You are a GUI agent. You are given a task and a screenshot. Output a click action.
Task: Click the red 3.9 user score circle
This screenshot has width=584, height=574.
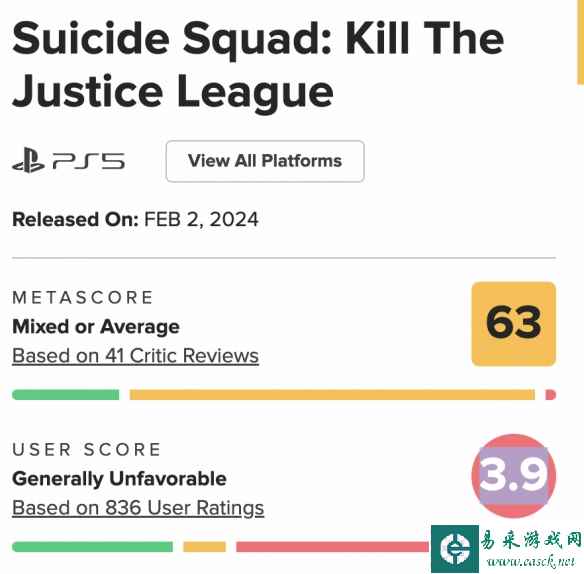(x=514, y=476)
